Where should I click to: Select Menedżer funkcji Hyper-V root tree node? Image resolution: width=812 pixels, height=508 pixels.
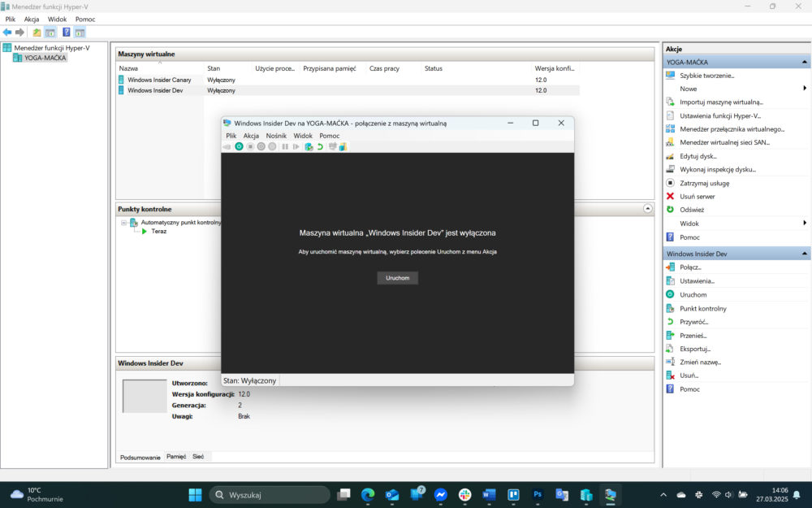[52, 48]
